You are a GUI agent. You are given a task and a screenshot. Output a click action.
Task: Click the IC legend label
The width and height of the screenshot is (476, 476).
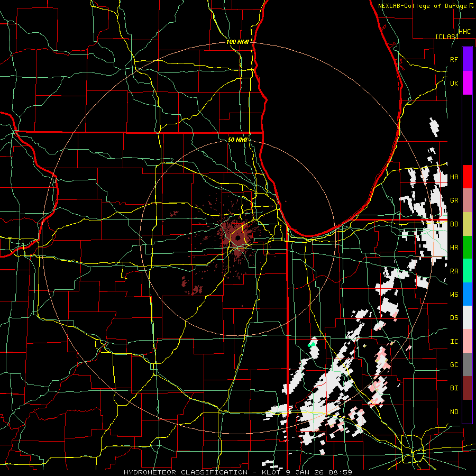point(454,342)
